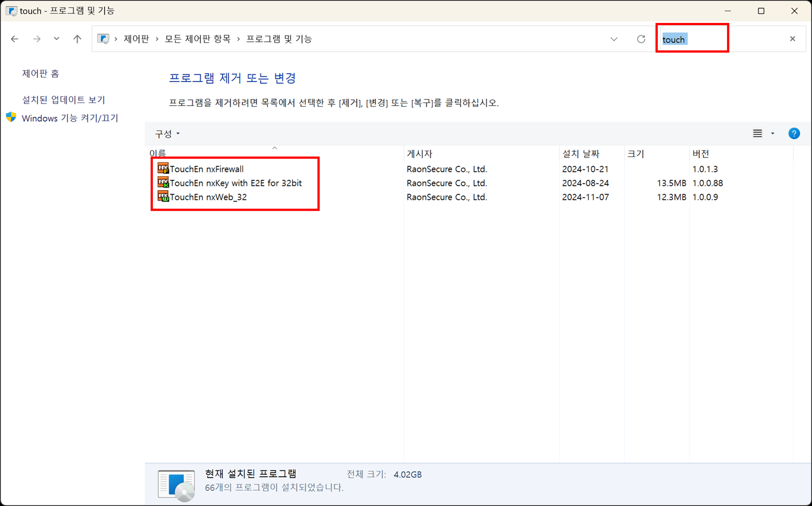
Task: Click size value 13.5MB
Action: coord(671,183)
